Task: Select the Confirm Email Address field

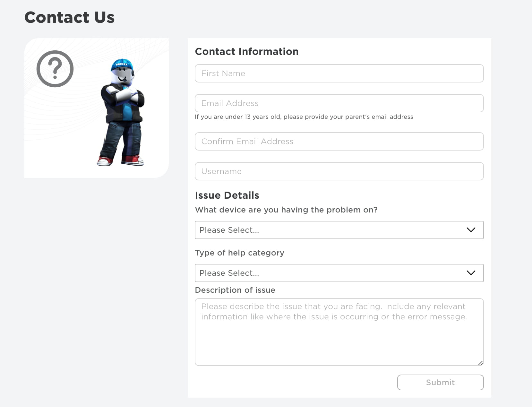Action: click(339, 142)
